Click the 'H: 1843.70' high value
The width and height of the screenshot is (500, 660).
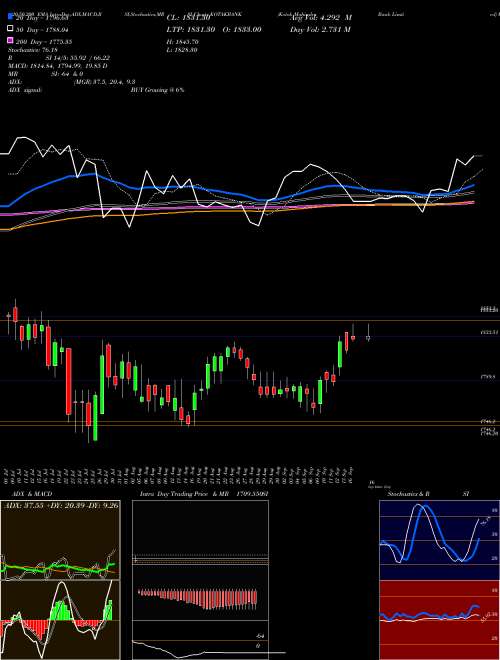pyautogui.click(x=183, y=42)
